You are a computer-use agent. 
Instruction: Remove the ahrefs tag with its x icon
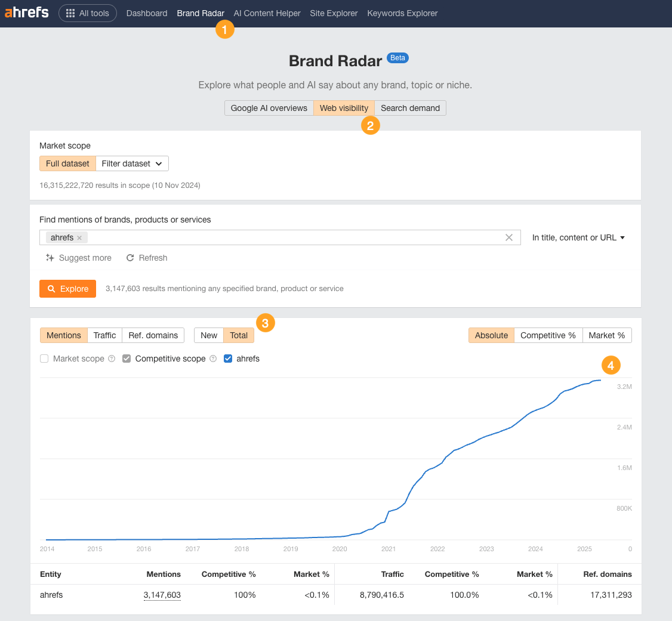pos(79,237)
